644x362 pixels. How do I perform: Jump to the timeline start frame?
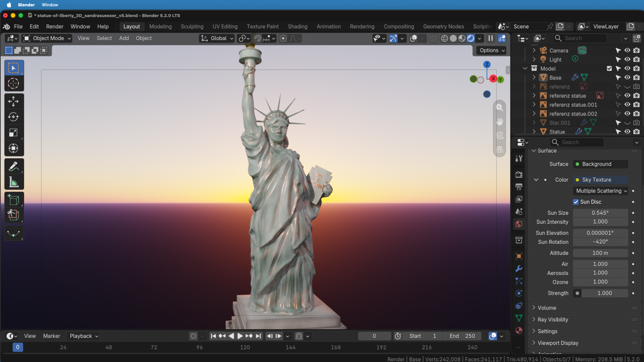[213, 336]
